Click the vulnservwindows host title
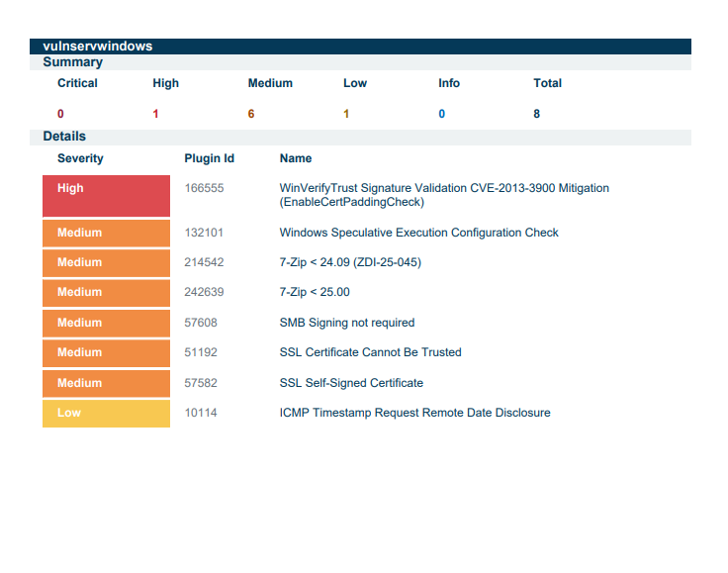The width and height of the screenshot is (728, 573). click(x=98, y=47)
